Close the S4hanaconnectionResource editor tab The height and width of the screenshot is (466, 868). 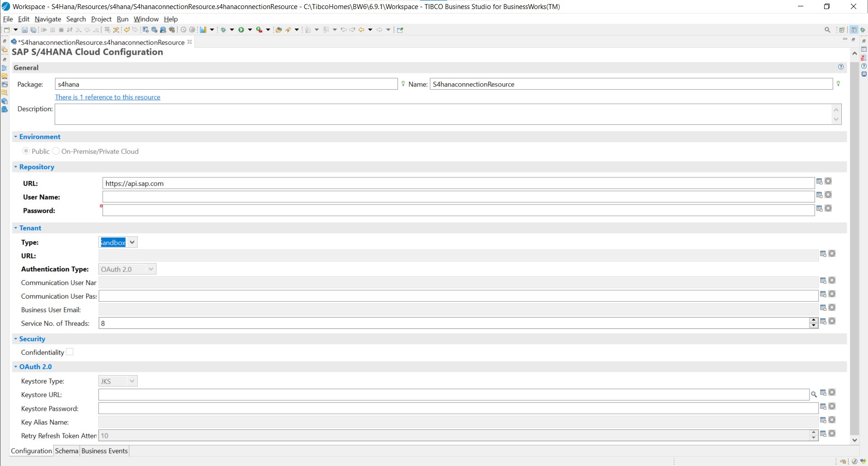tap(190, 42)
